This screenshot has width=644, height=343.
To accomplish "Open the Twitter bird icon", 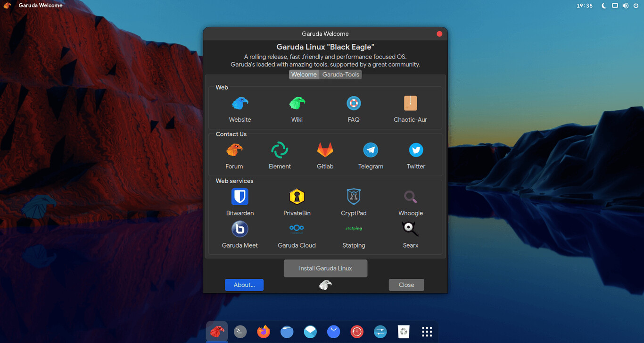I will (416, 150).
